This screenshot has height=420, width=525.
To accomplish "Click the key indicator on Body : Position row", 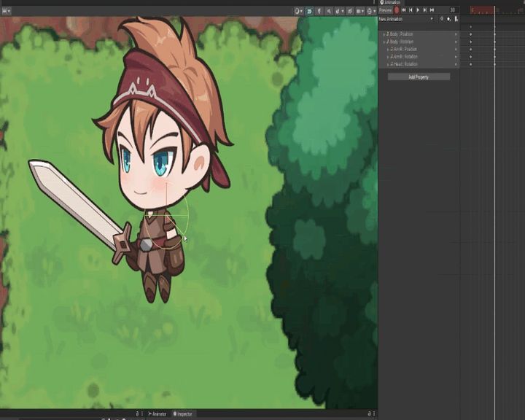I will (456, 34).
